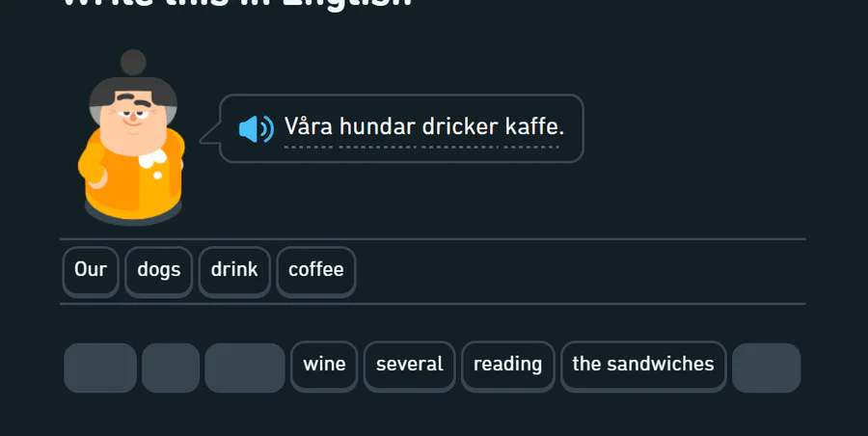Tap the word "dricker" for a hint
Image resolution: width=868 pixels, height=436 pixels.
click(x=460, y=126)
